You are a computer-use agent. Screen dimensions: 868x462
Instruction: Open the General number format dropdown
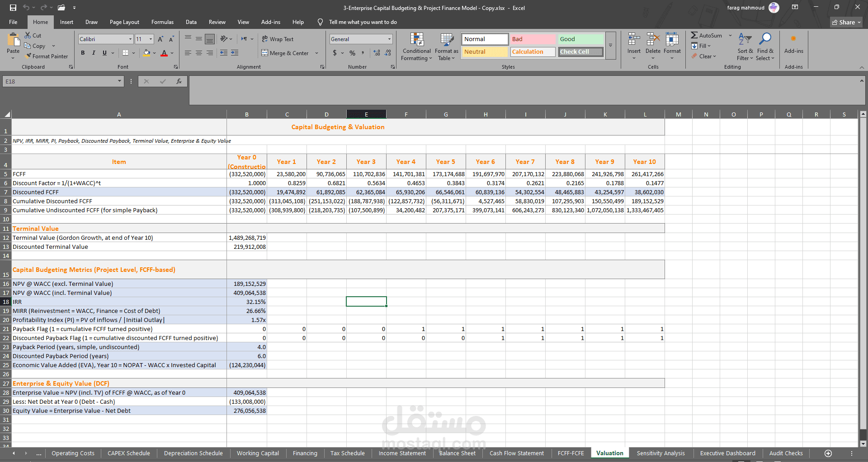(389, 39)
